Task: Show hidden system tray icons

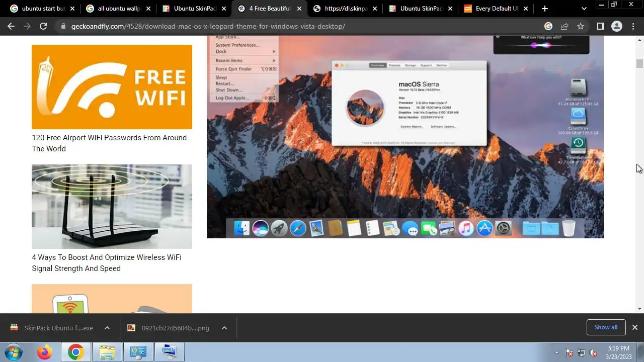Action: (556, 352)
